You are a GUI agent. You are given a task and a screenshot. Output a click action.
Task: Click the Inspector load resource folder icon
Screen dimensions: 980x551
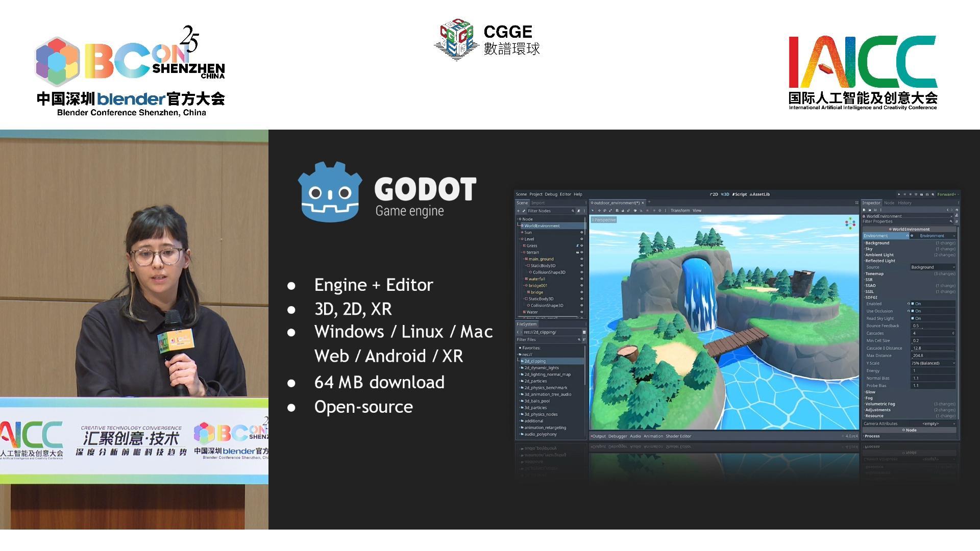tap(870, 210)
